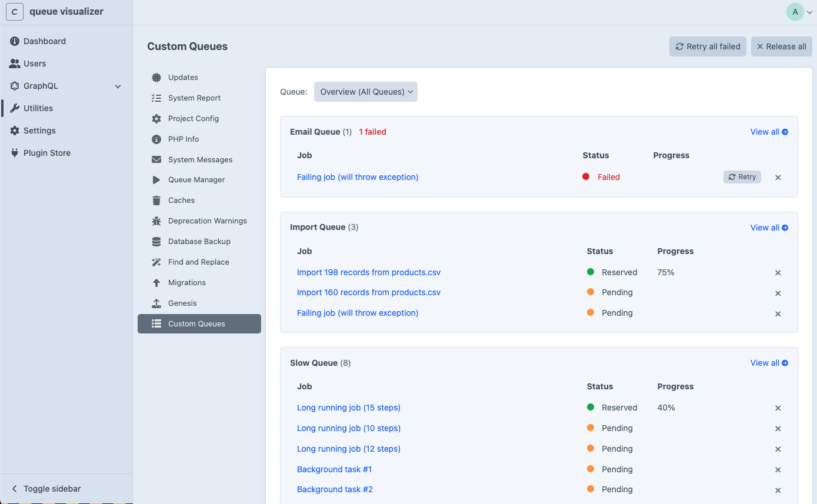The image size is (817, 504).
Task: Select the Project Config gear icon
Action: tap(155, 118)
